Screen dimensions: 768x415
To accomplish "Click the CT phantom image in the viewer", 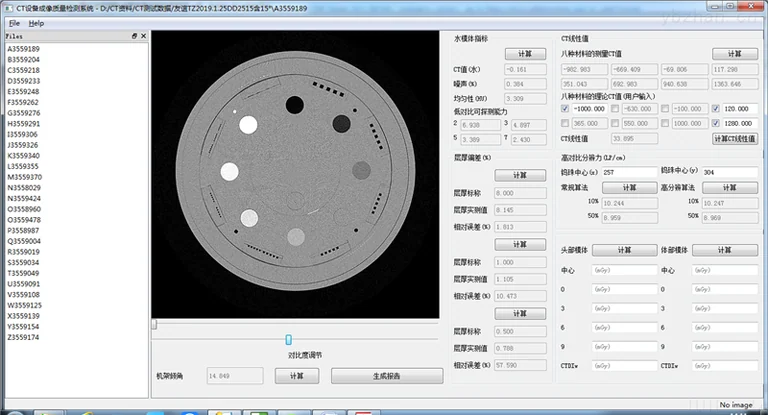I will point(295,174).
